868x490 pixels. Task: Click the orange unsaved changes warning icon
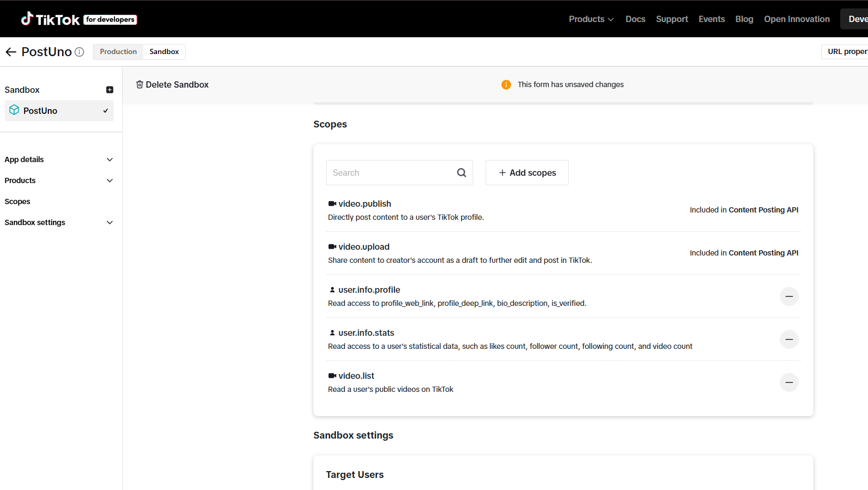pos(506,84)
